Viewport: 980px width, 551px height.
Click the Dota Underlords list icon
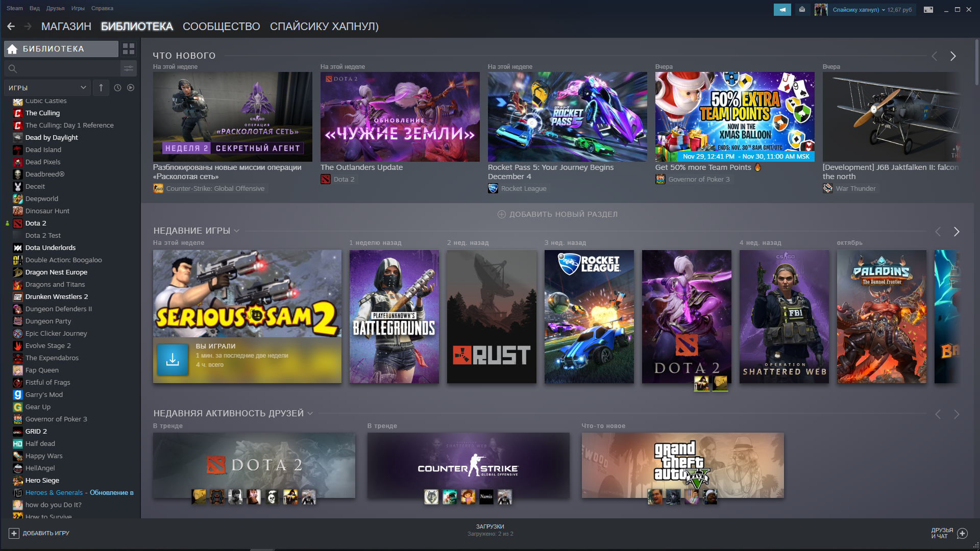pos(18,247)
